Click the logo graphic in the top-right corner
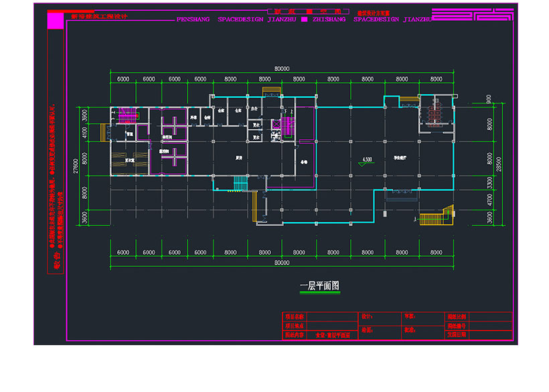The image size is (549, 392). (x=469, y=13)
